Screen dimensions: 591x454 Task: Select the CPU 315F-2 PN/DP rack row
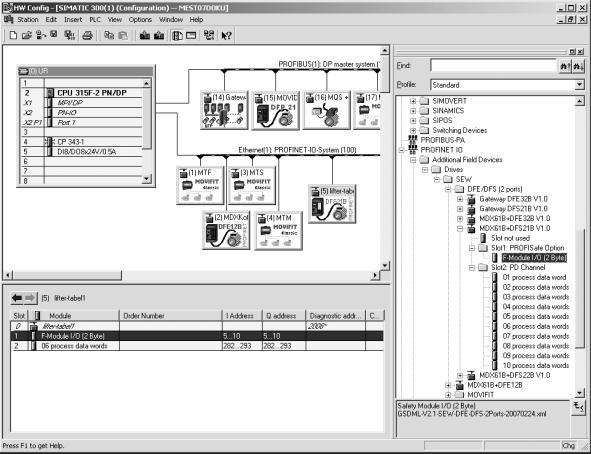[x=92, y=93]
